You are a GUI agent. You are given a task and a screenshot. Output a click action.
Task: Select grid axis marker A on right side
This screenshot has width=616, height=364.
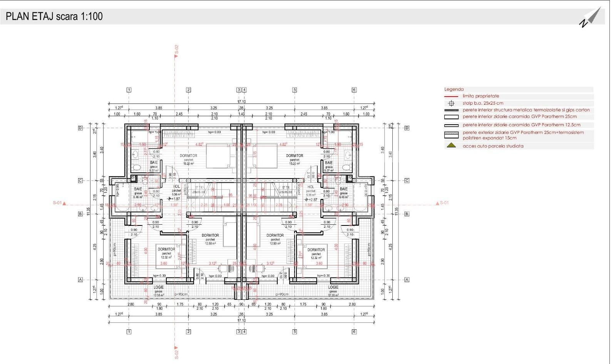tap(407, 280)
